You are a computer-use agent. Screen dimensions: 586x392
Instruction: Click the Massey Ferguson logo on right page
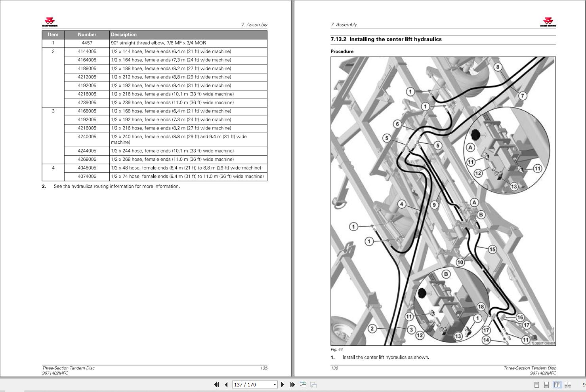(548, 22)
